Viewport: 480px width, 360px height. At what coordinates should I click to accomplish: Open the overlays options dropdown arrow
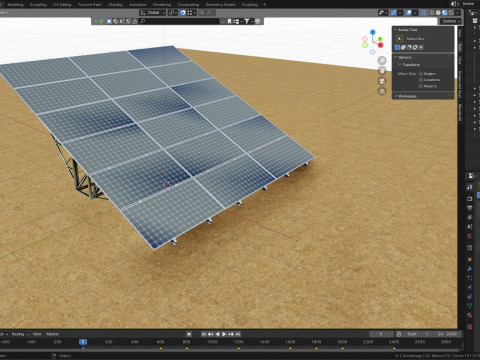415,13
